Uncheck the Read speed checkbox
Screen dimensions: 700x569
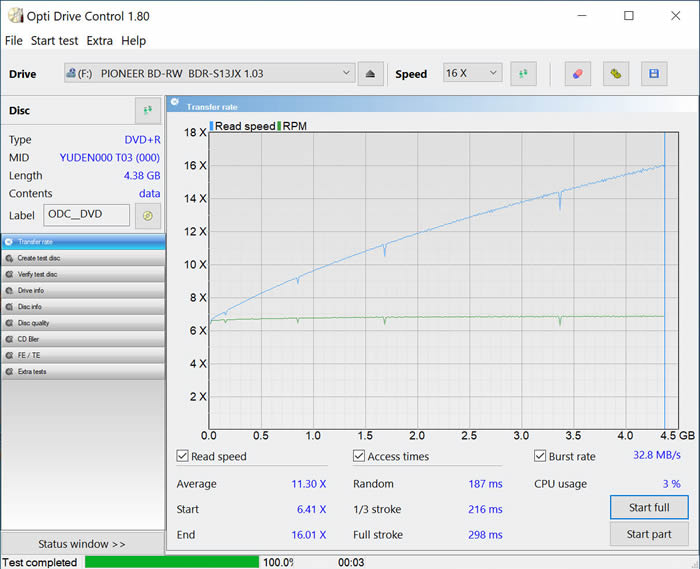[x=183, y=457]
